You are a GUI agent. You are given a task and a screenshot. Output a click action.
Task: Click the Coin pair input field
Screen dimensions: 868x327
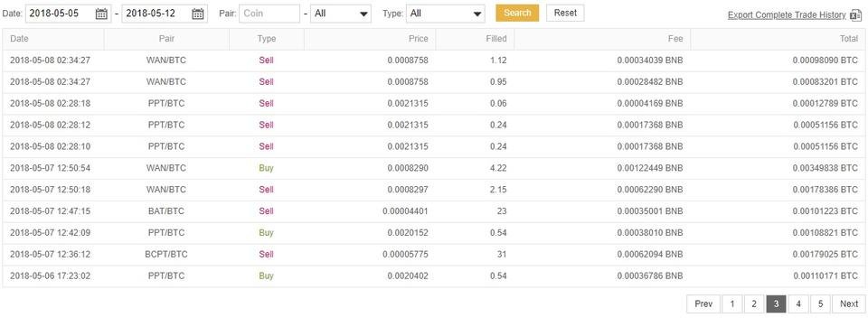pyautogui.click(x=269, y=14)
